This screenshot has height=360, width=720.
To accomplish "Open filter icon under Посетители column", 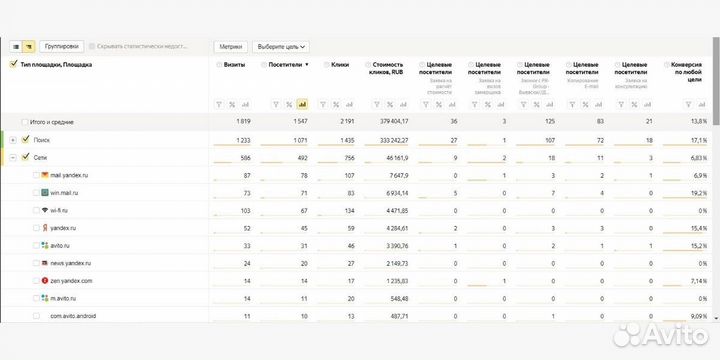I will click(276, 105).
